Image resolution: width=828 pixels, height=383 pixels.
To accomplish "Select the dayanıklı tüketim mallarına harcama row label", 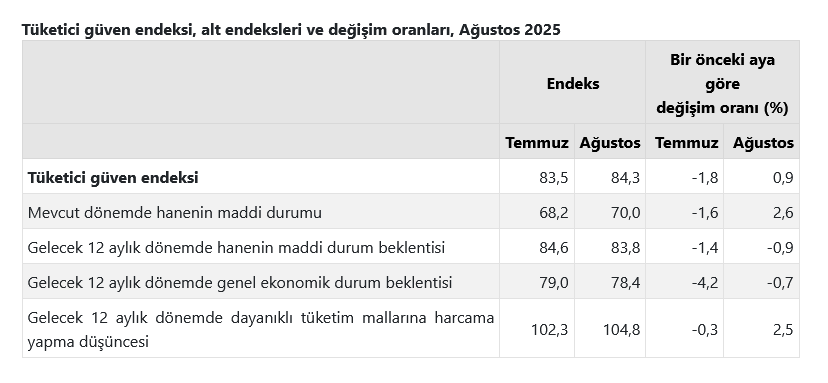I will pyautogui.click(x=261, y=330).
